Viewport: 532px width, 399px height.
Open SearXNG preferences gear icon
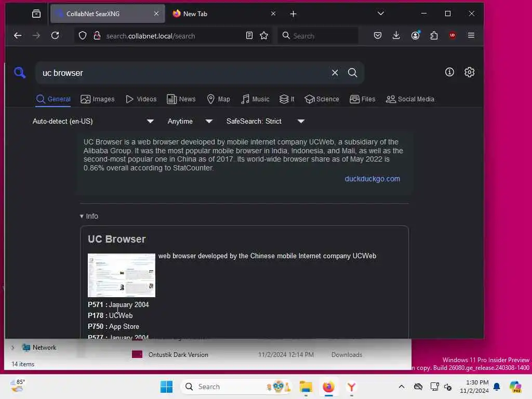(x=469, y=72)
